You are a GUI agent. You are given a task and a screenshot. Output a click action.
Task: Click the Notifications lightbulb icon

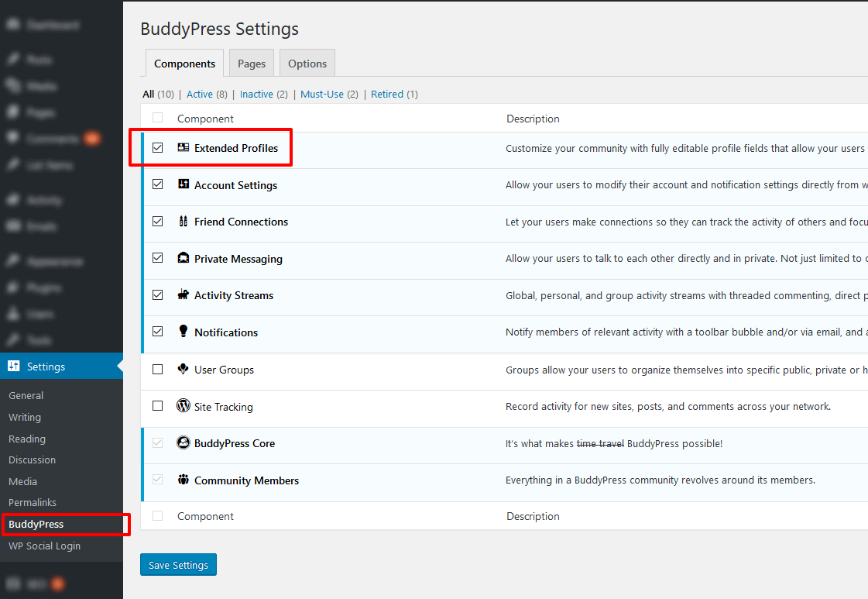(184, 331)
